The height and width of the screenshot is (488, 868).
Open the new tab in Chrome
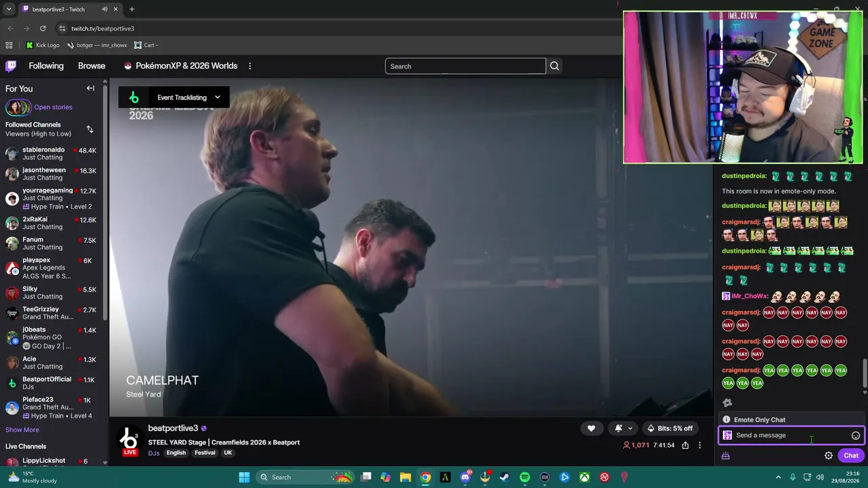pos(132,9)
